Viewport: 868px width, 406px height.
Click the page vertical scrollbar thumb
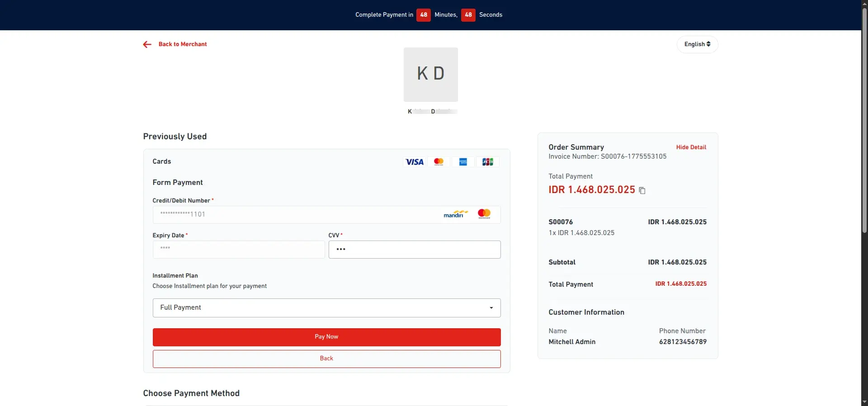(864, 121)
